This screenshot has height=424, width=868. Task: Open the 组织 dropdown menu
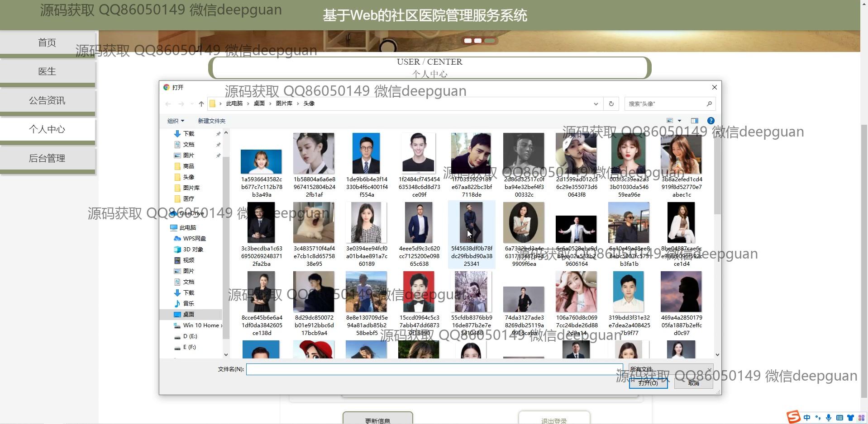coord(176,121)
